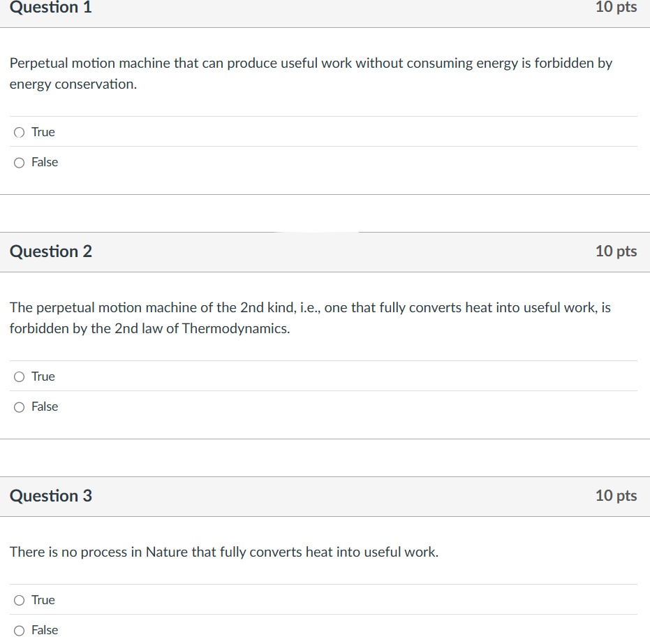650x644 pixels.
Task: Mark 2nd law question as False
Action: (19, 407)
